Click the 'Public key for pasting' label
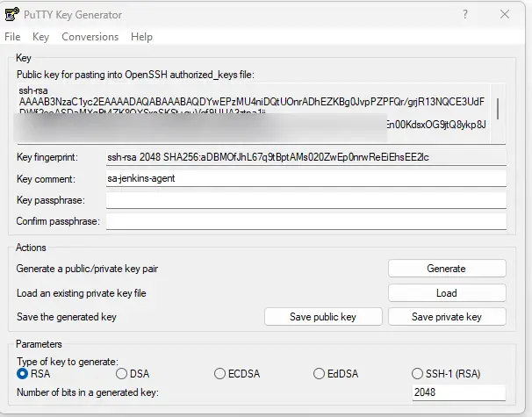Screen dimensions: 532x417 click(x=135, y=75)
